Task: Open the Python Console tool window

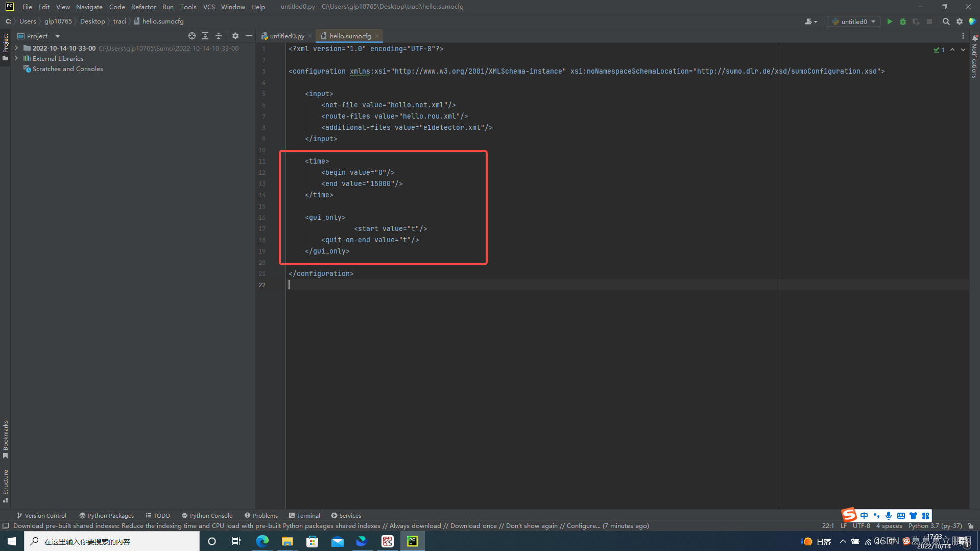Action: (x=207, y=516)
